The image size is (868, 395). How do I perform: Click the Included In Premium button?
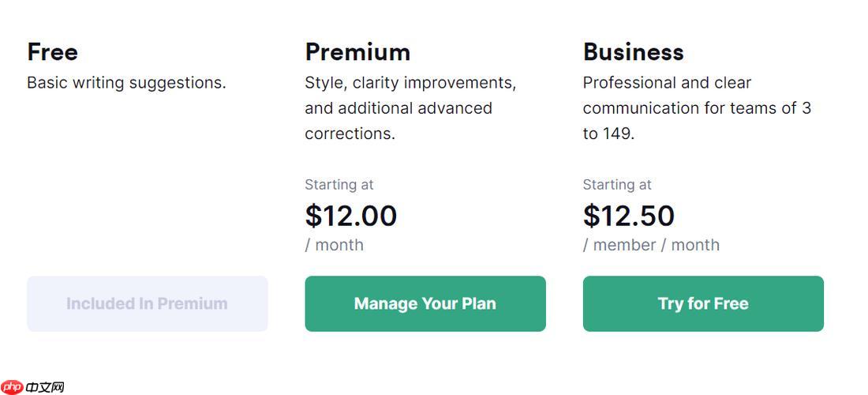[147, 303]
